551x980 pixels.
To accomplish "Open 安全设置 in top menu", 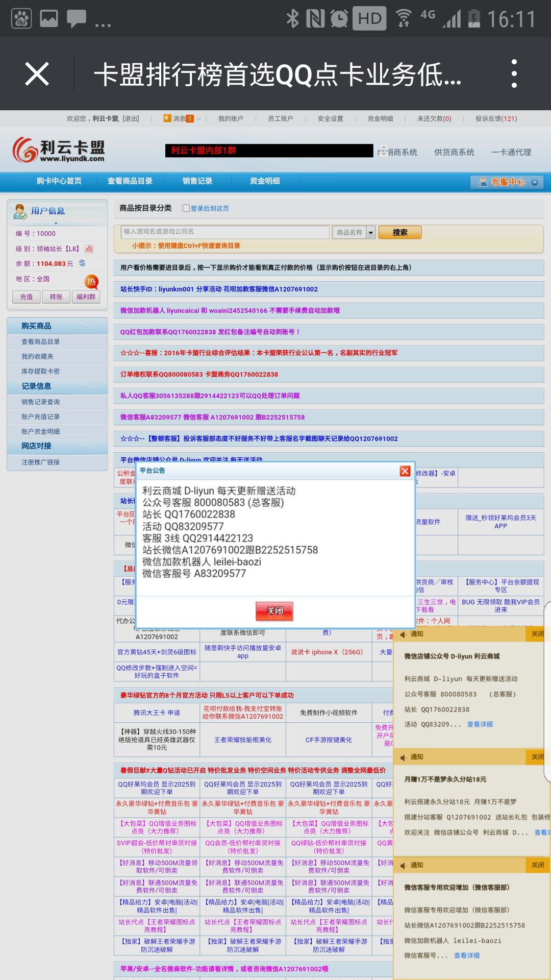I will (331, 118).
